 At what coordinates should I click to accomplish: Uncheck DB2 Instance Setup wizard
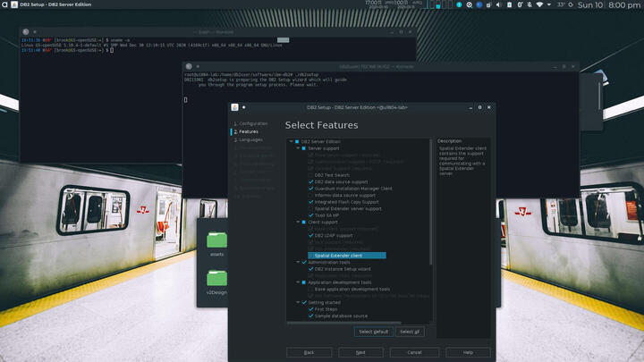pos(311,269)
